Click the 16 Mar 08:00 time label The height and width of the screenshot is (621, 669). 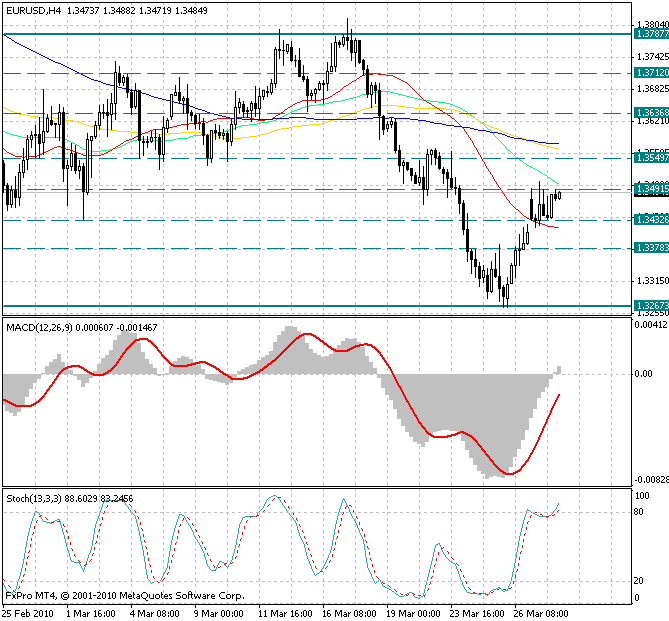tap(349, 614)
